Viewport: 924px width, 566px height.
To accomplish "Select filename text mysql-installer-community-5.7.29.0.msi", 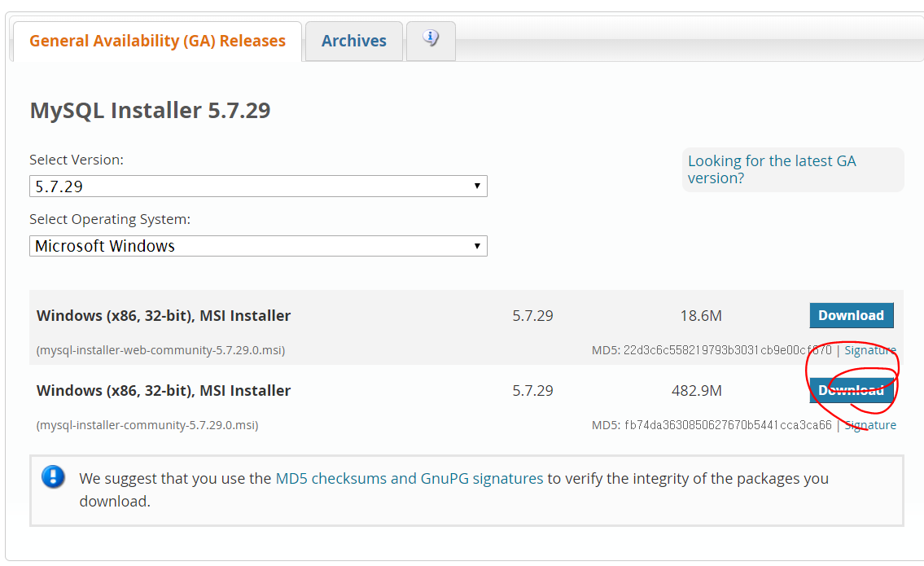I will click(147, 425).
